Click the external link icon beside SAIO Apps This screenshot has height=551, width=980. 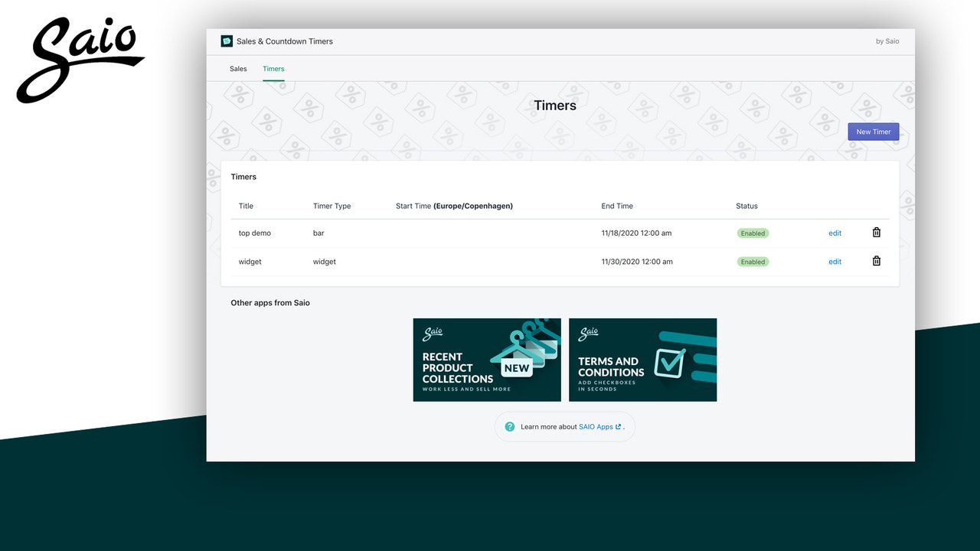(x=619, y=426)
